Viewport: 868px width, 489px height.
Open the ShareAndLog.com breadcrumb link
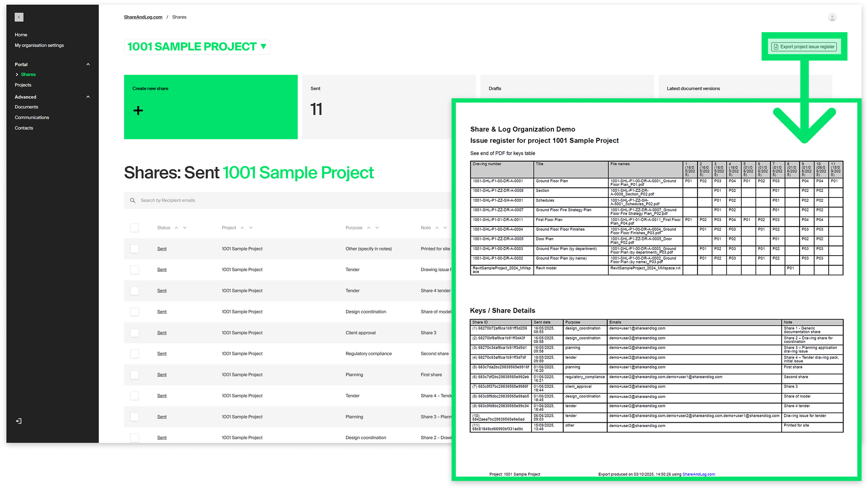pyautogui.click(x=143, y=17)
